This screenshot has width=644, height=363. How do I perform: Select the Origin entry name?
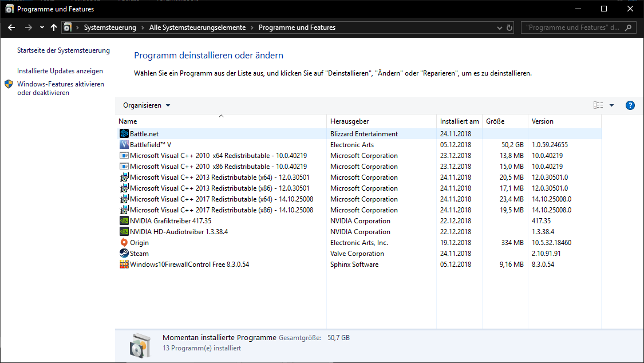pos(139,243)
